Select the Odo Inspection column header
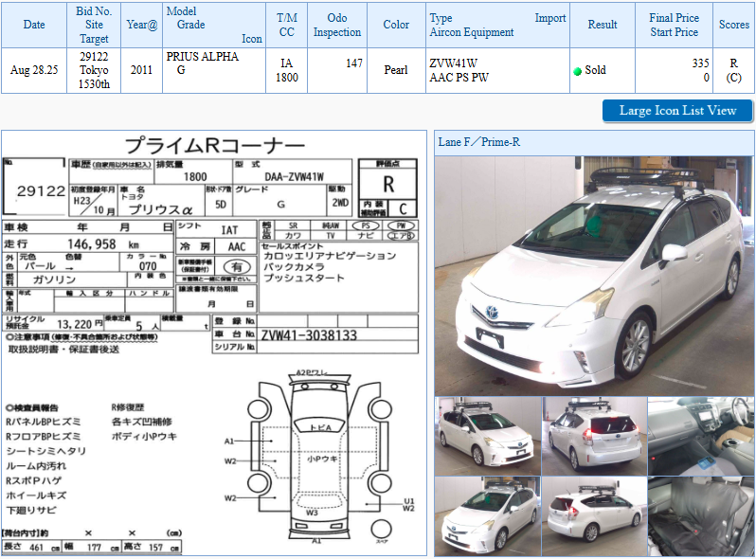 337,25
